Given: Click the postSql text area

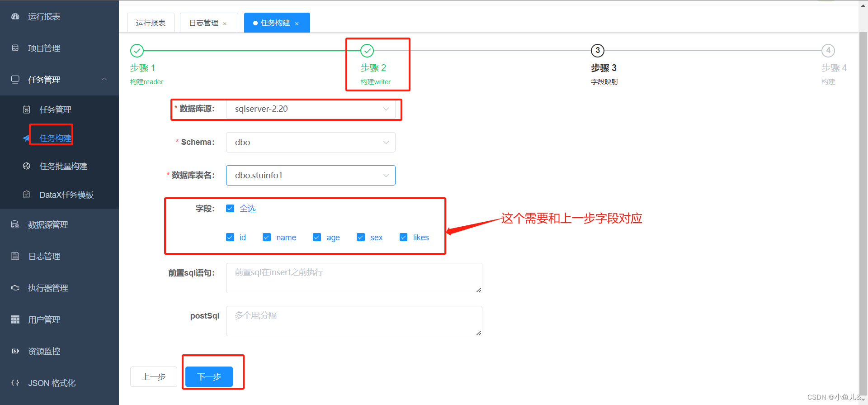Looking at the screenshot, I should click(354, 321).
